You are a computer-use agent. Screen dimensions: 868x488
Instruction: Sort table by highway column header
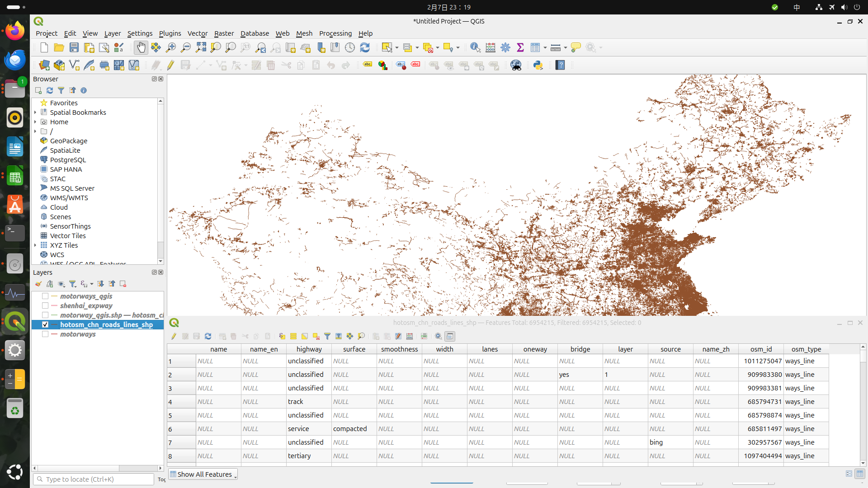[309, 349]
